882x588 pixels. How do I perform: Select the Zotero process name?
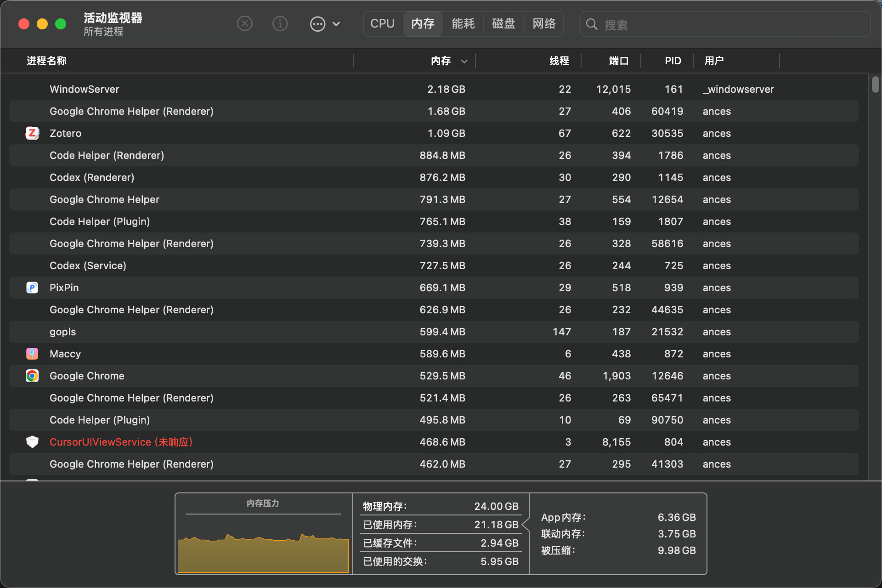(65, 133)
